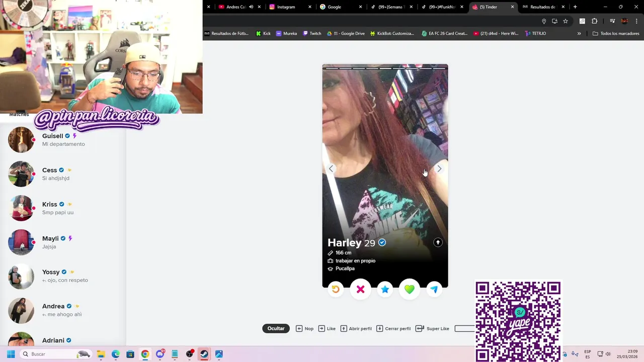The image size is (644, 362).
Task: Click the blue paper-plane send button on the card
Action: (434, 289)
